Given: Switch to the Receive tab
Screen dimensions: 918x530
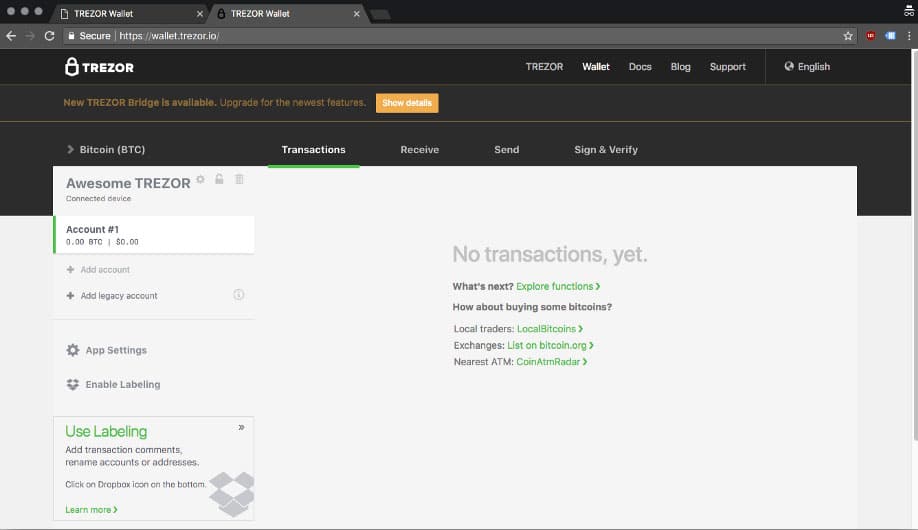Looking at the screenshot, I should click(x=419, y=149).
